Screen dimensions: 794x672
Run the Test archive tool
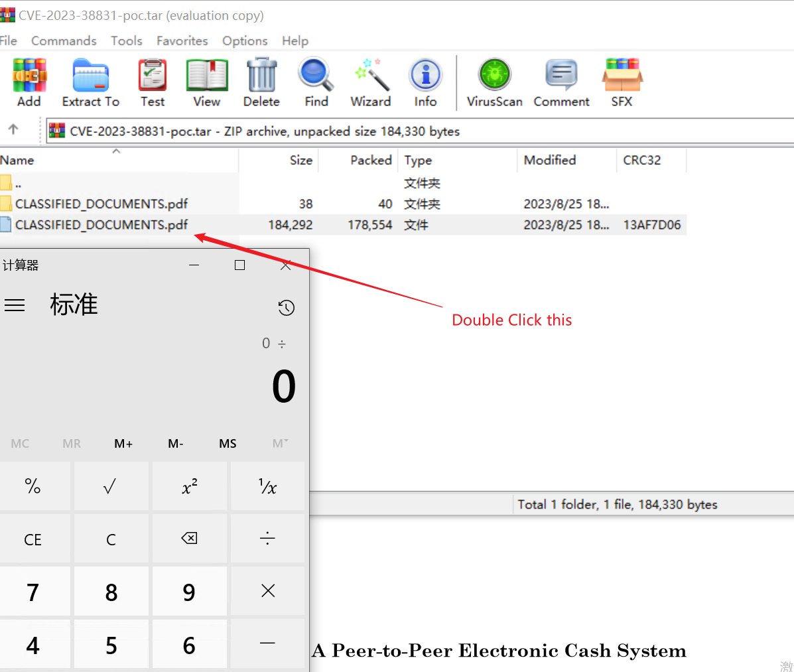click(x=152, y=80)
